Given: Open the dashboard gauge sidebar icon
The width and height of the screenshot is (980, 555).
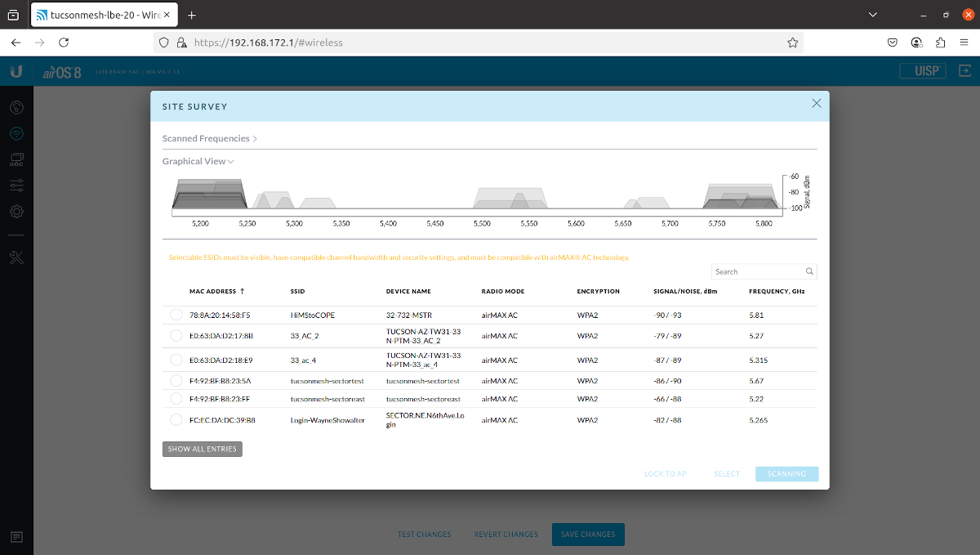Looking at the screenshot, I should 16,107.
